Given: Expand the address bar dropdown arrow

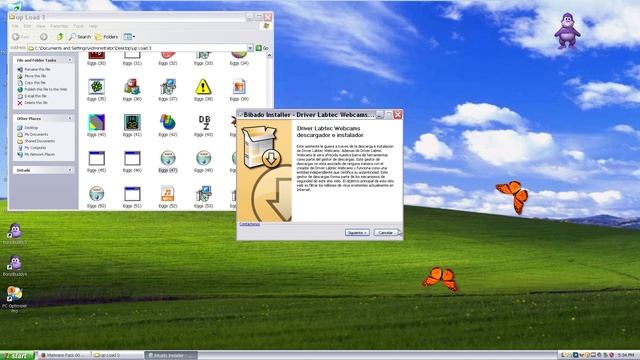Looking at the screenshot, I should tap(250, 48).
